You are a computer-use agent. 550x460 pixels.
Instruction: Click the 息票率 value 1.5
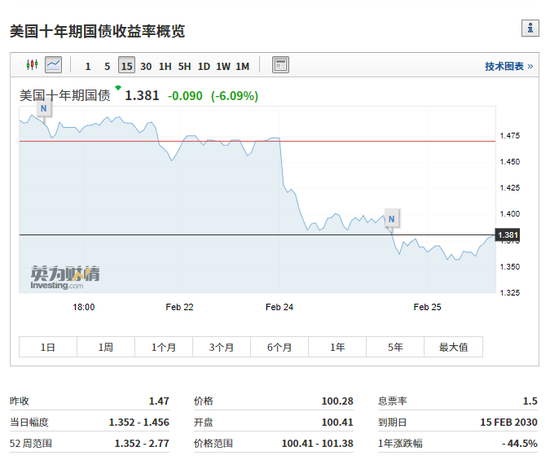point(530,401)
